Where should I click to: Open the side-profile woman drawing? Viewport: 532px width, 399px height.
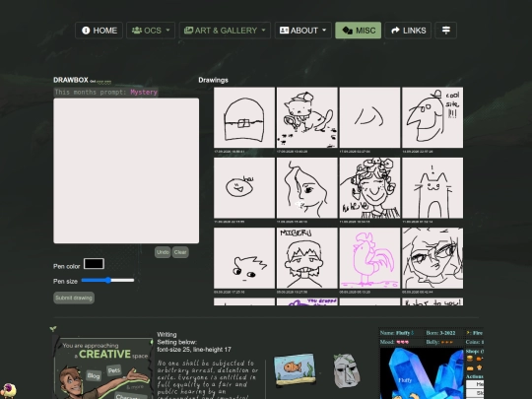click(307, 187)
